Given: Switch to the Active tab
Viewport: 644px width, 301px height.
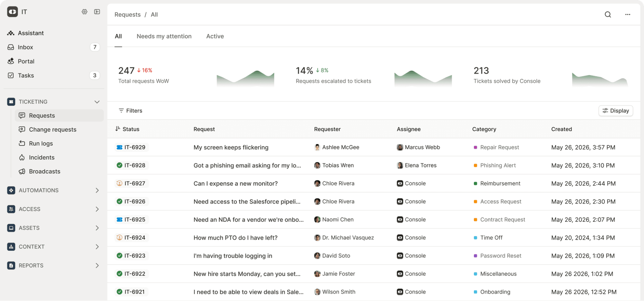Looking at the screenshot, I should pos(215,36).
